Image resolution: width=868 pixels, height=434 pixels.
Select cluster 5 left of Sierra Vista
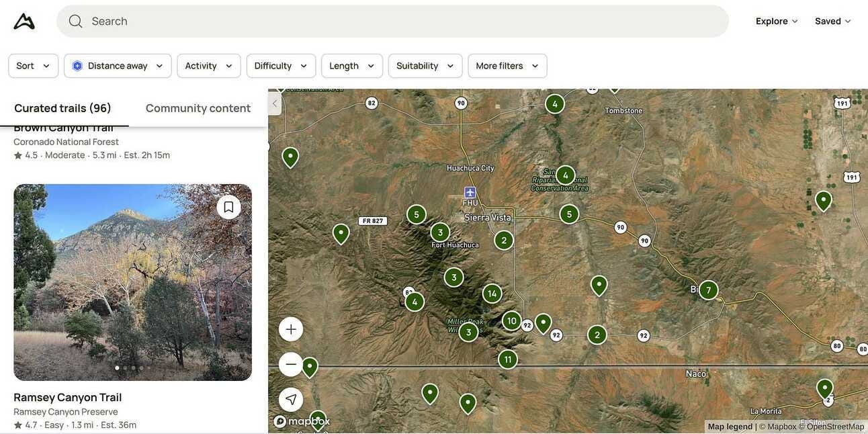click(417, 215)
